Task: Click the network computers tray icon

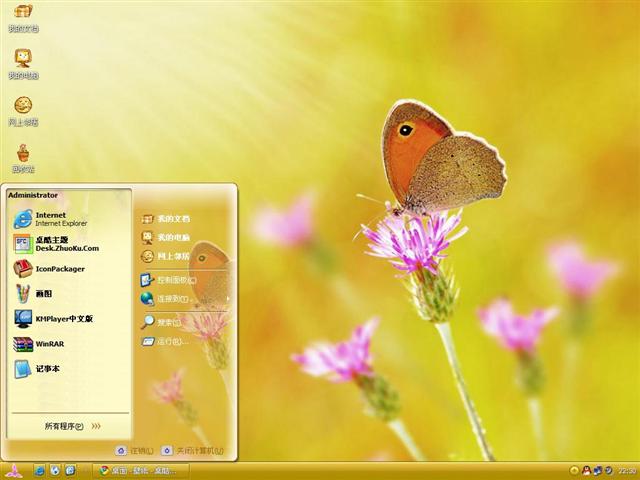Action: pos(598,471)
